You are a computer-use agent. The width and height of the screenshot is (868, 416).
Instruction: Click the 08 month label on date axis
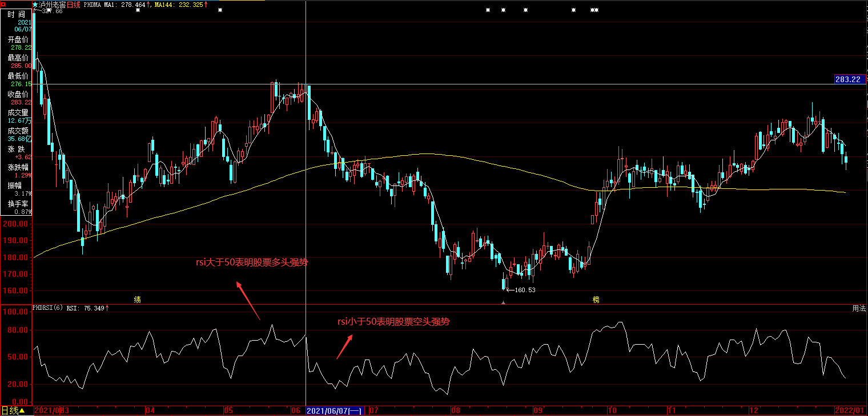[455, 410]
